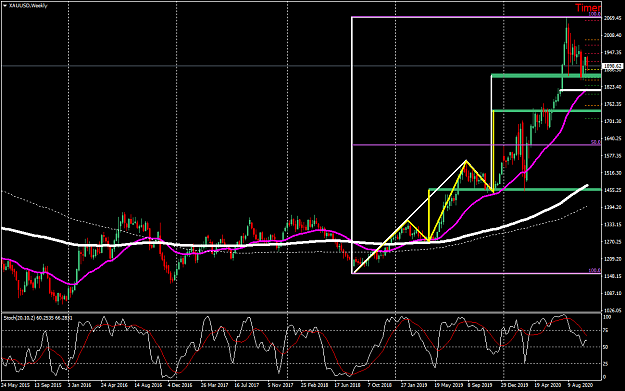Click the highlighted current price 1898.62 label
625x391 pixels.
(612, 66)
